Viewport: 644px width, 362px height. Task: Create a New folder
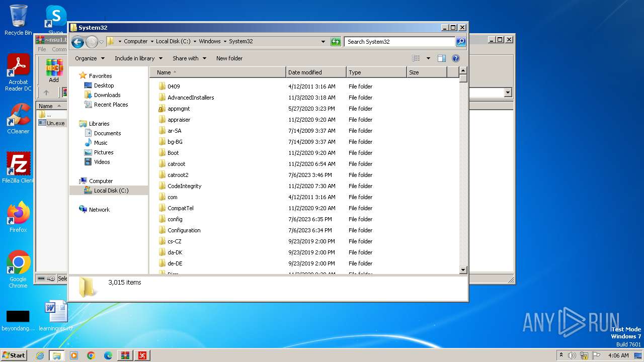pos(229,58)
